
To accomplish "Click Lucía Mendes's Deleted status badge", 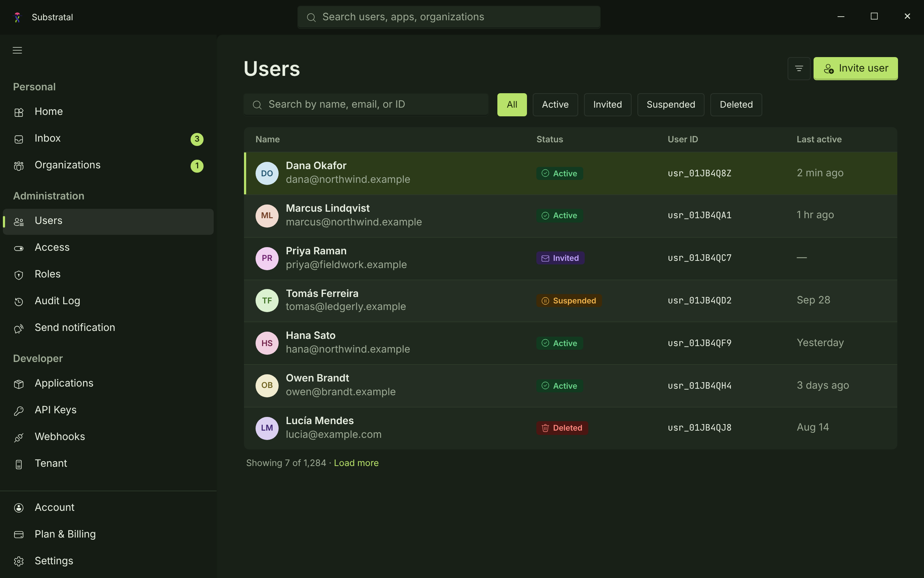I will (562, 428).
